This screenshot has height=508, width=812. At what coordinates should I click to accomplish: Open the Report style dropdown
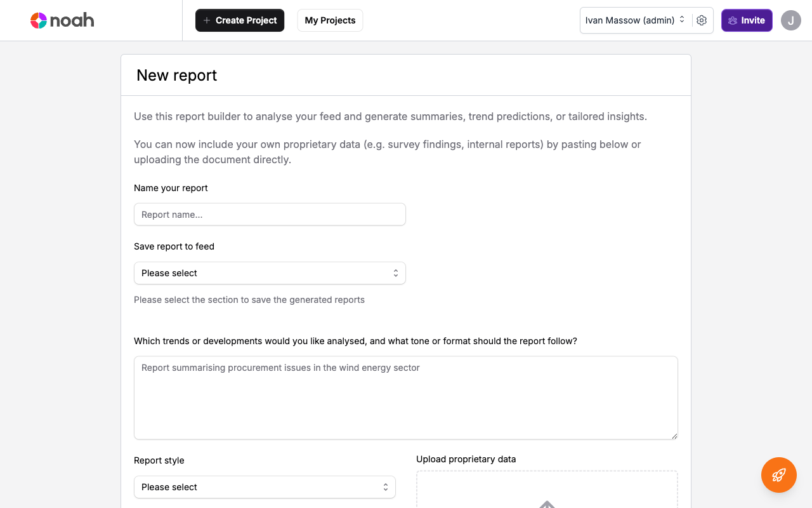pos(265,486)
